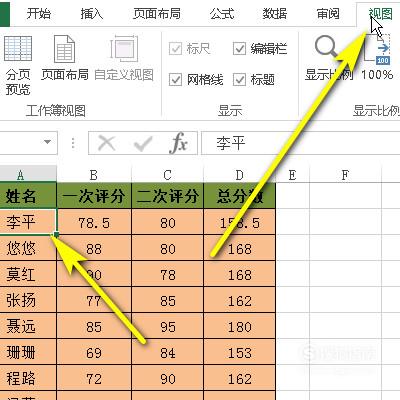Select 珊珊's total score 153

[x=240, y=352]
